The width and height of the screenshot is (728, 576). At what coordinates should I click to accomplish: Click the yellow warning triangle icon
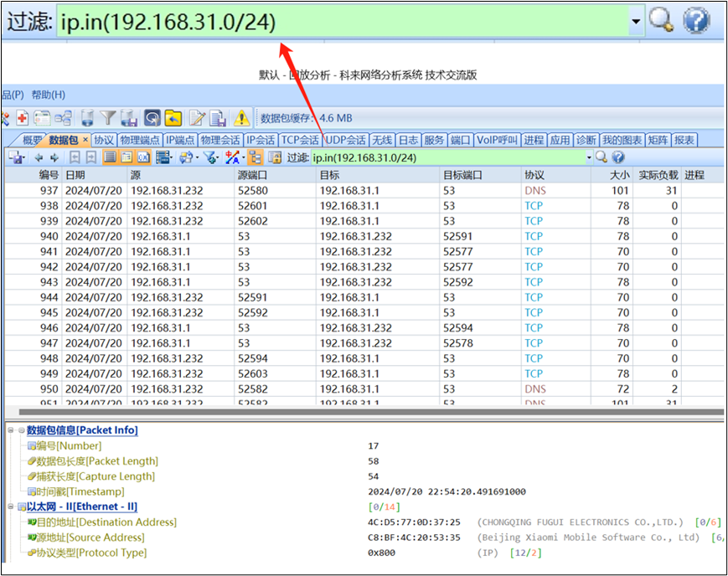coord(241,118)
